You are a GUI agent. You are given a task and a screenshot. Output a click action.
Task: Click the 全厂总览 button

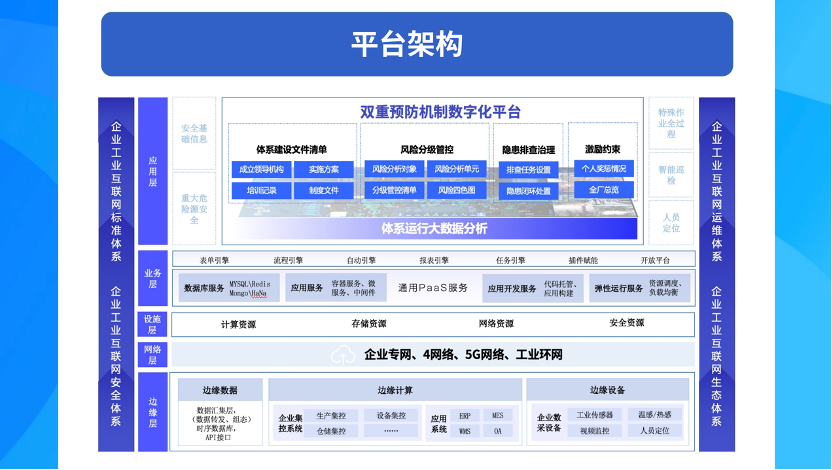tap(603, 190)
